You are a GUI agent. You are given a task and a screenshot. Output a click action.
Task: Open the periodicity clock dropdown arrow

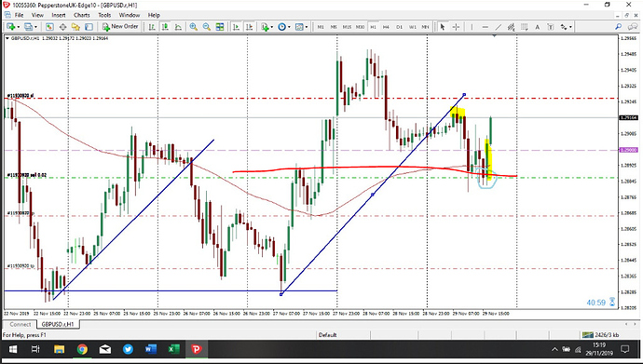coord(289,27)
